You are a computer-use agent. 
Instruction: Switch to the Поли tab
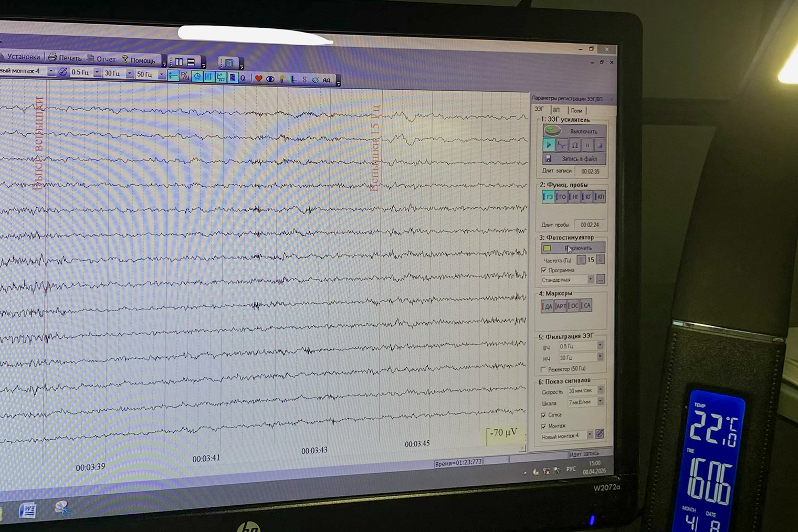tap(576, 111)
